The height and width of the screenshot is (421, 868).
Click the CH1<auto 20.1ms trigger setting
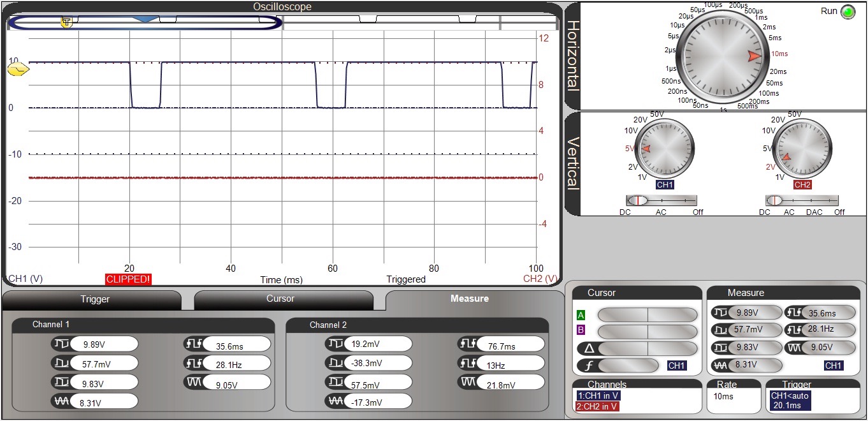pyautogui.click(x=790, y=401)
